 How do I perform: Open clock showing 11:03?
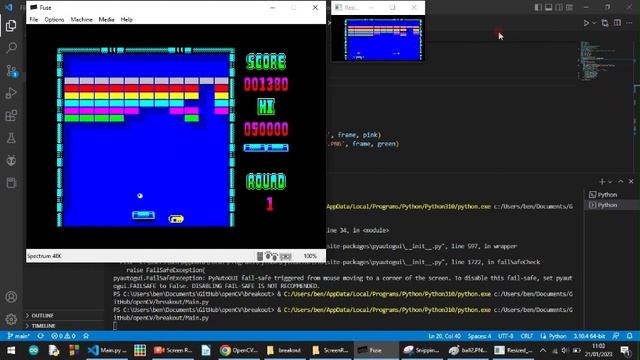tap(598, 350)
